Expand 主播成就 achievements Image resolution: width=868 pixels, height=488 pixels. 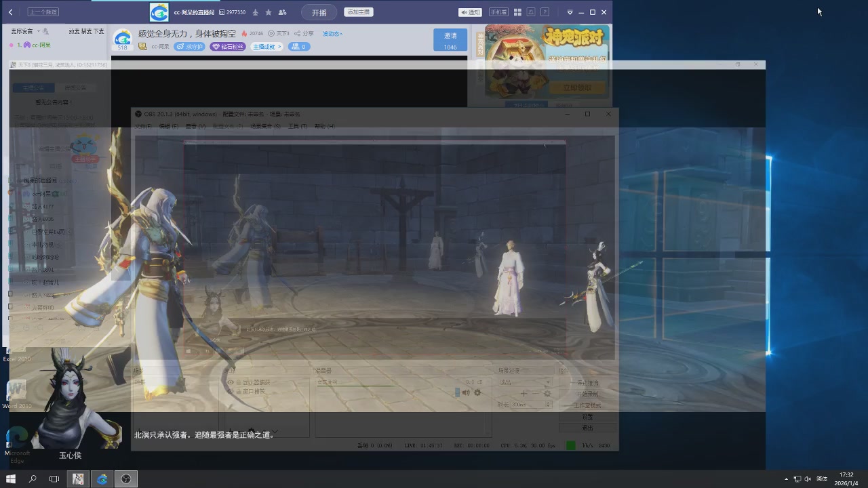pos(267,47)
